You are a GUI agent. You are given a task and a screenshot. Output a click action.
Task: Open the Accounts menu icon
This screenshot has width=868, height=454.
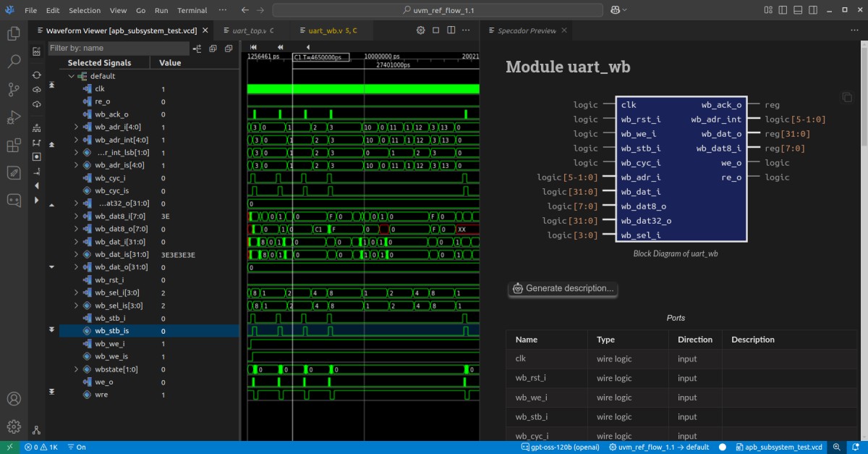pyautogui.click(x=14, y=399)
